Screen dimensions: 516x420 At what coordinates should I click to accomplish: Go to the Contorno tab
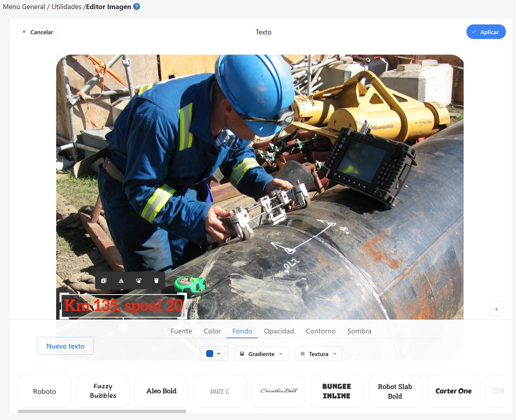(321, 331)
